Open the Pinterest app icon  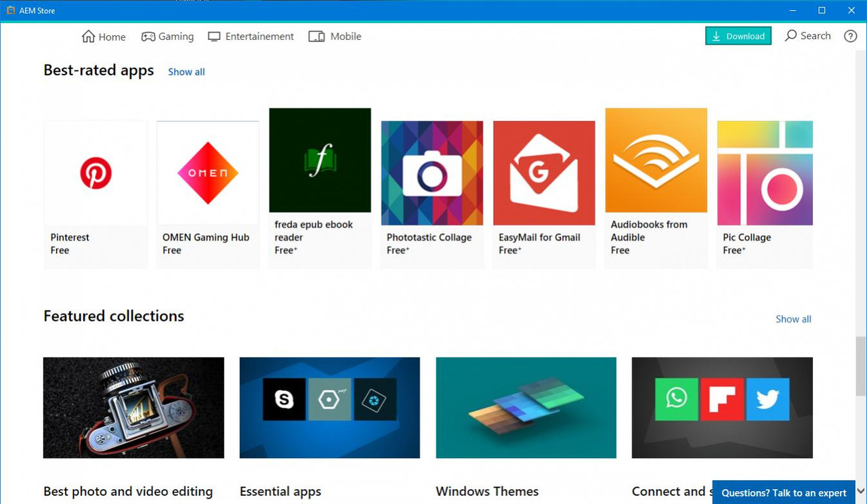coord(96,173)
